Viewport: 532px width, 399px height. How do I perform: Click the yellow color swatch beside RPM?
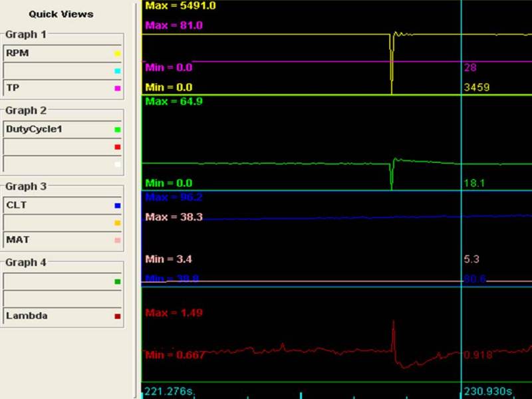(118, 53)
